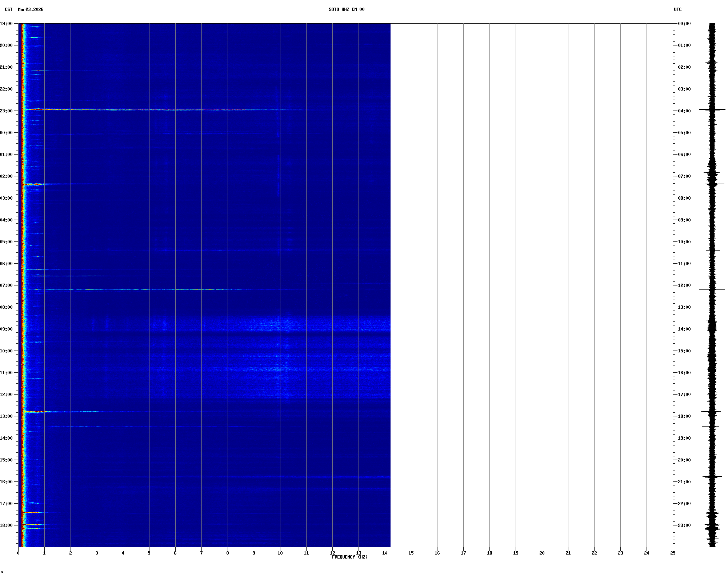This screenshot has height=576, width=728.
Task: Click the UTC label at top right
Action: pyautogui.click(x=677, y=9)
